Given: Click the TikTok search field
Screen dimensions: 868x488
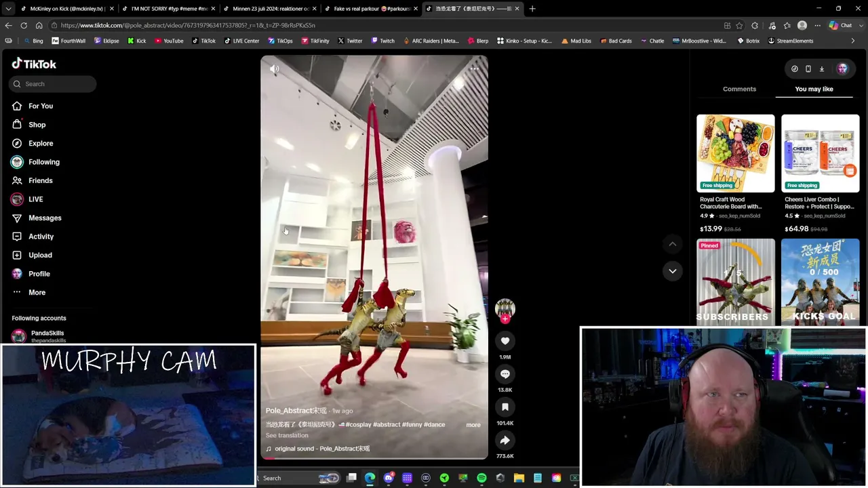Looking at the screenshot, I should pos(53,84).
